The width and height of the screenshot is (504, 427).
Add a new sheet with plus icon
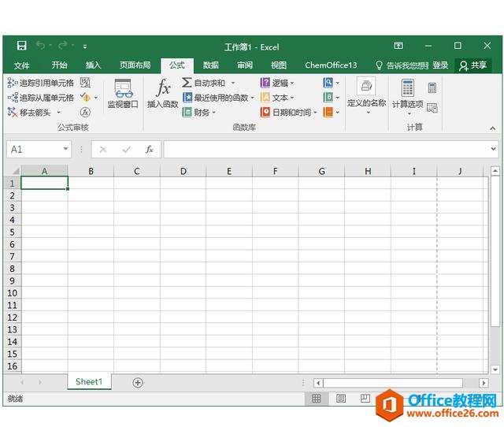138,383
